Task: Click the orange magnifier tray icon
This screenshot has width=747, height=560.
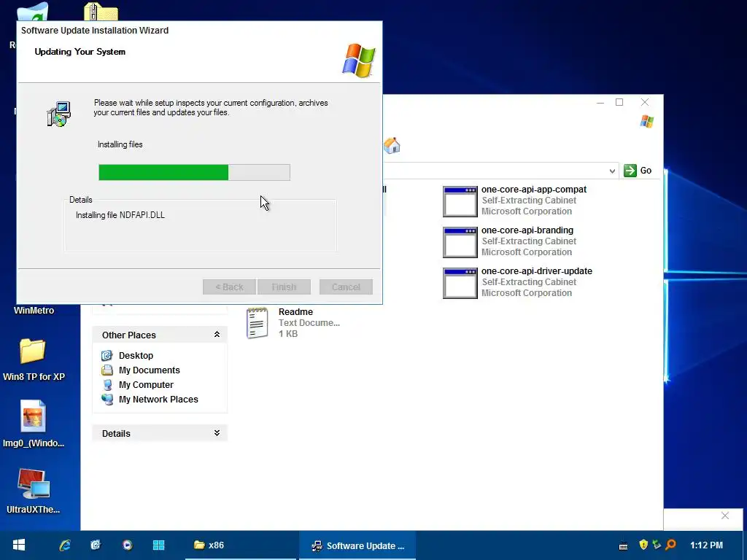Action: 671,544
